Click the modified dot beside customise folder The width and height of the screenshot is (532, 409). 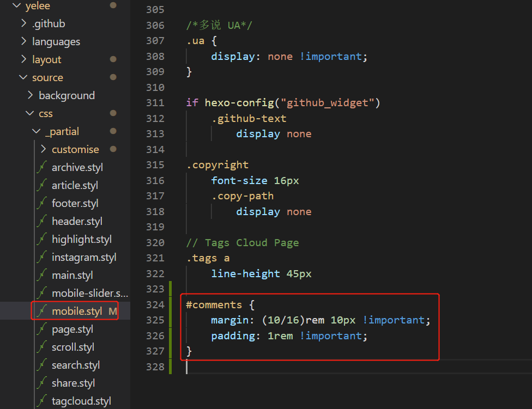[113, 149]
